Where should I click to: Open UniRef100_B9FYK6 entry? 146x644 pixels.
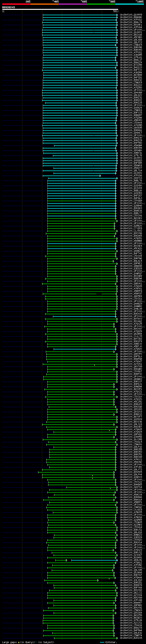[x=131, y=588]
